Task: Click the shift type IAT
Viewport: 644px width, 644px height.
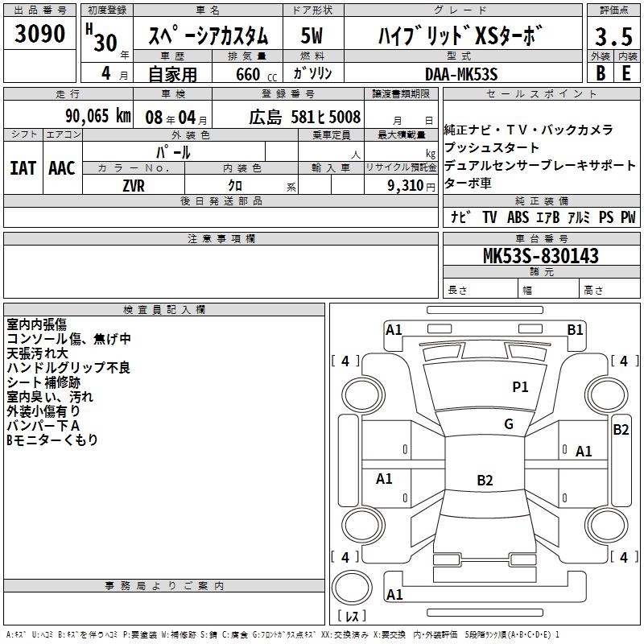Action: pos(23,168)
